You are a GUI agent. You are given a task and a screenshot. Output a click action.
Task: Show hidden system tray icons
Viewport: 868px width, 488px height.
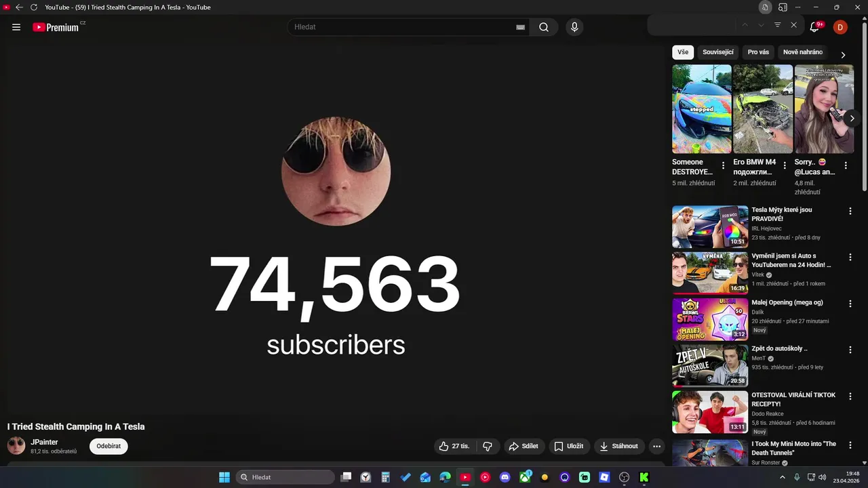coord(783,477)
